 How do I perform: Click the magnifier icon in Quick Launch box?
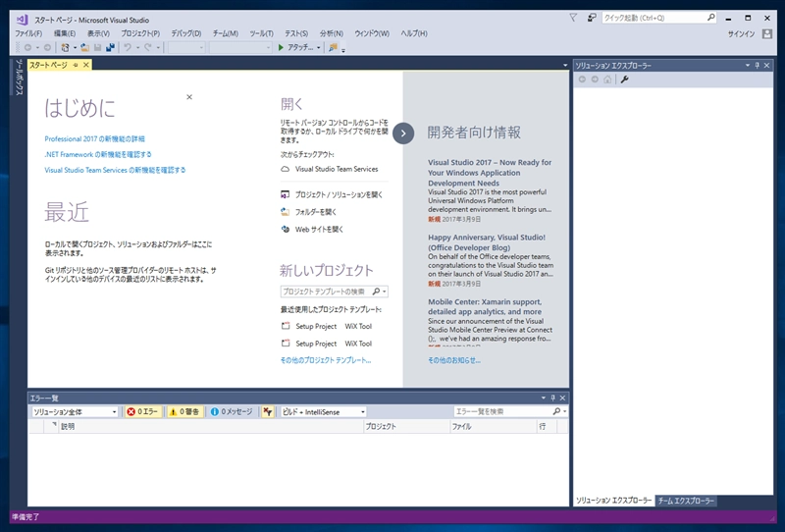pyautogui.click(x=710, y=18)
